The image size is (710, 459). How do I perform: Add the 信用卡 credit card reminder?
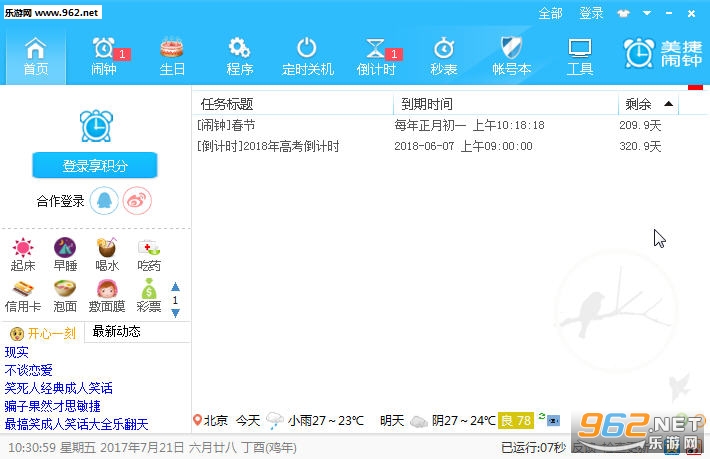[23, 296]
